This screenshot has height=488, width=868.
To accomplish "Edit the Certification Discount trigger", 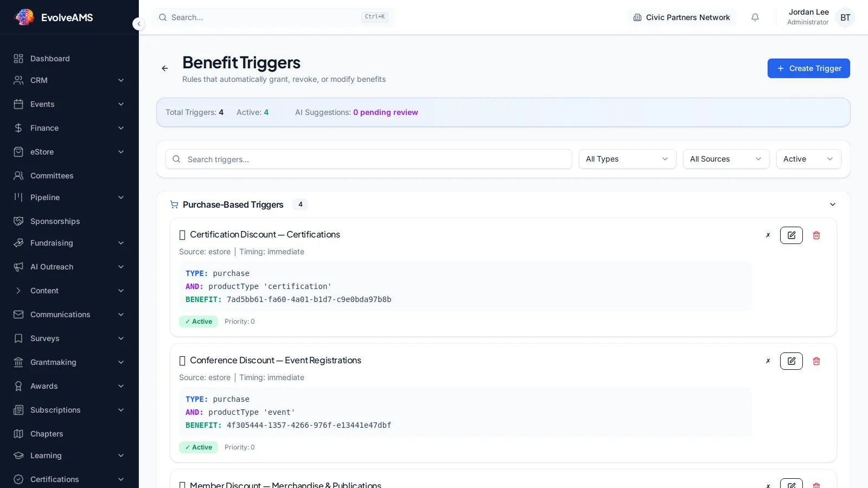I will [x=792, y=235].
